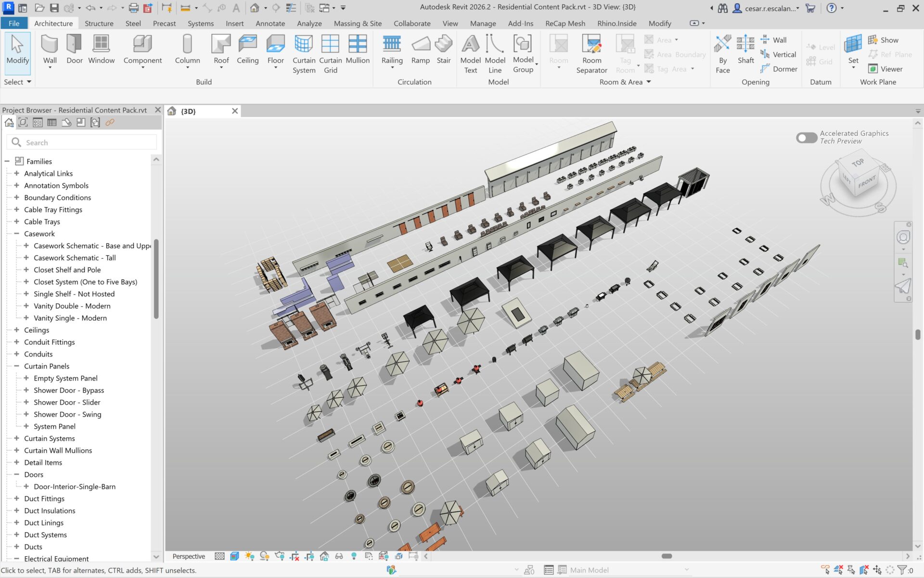Open the Room Separator tool
Screen dimensions: 924x578
coord(591,53)
